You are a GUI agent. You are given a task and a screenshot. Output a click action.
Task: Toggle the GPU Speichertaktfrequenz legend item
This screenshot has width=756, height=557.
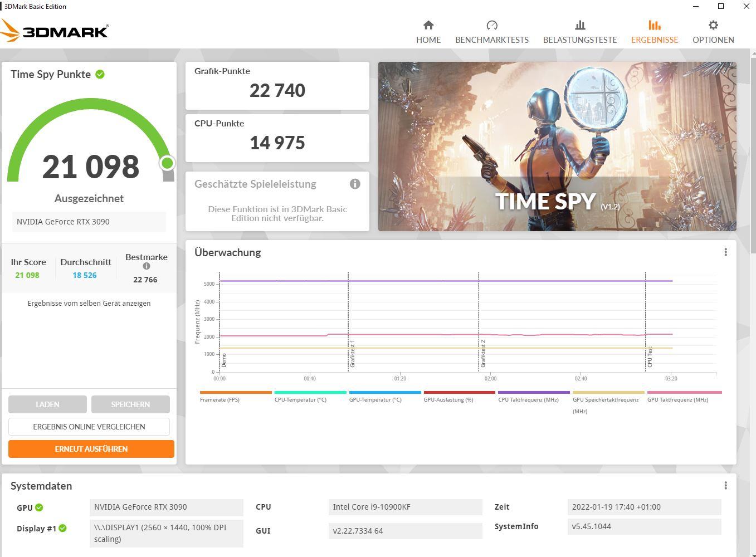click(608, 402)
